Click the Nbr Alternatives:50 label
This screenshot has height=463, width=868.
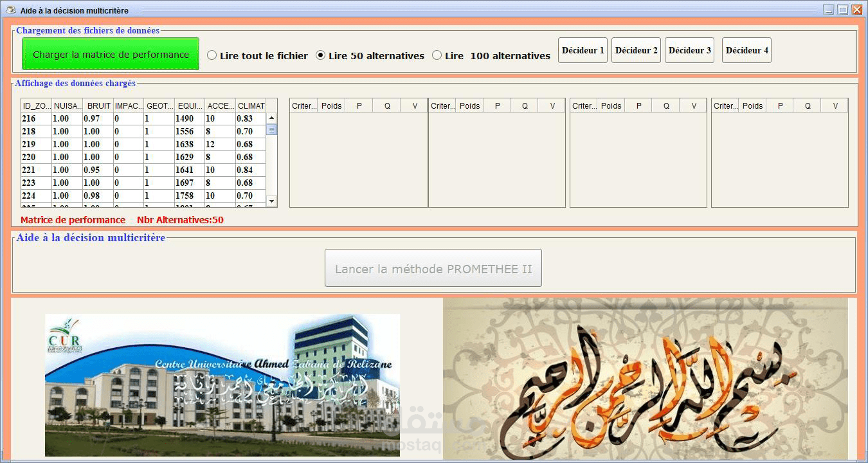pos(180,220)
